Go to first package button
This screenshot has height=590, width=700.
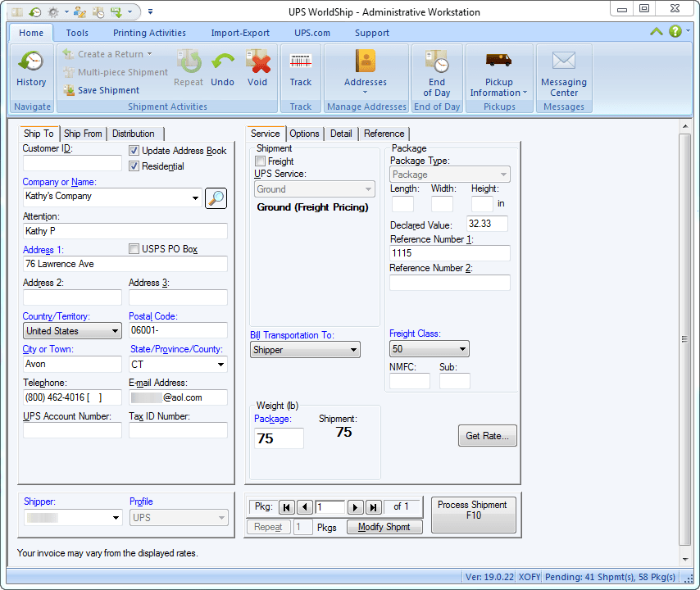286,507
